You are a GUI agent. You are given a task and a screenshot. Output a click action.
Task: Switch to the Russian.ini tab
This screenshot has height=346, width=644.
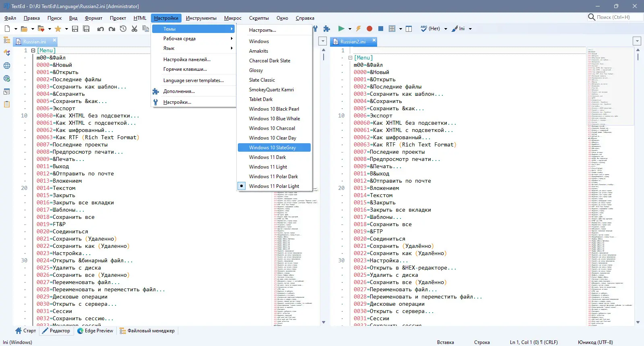point(34,41)
